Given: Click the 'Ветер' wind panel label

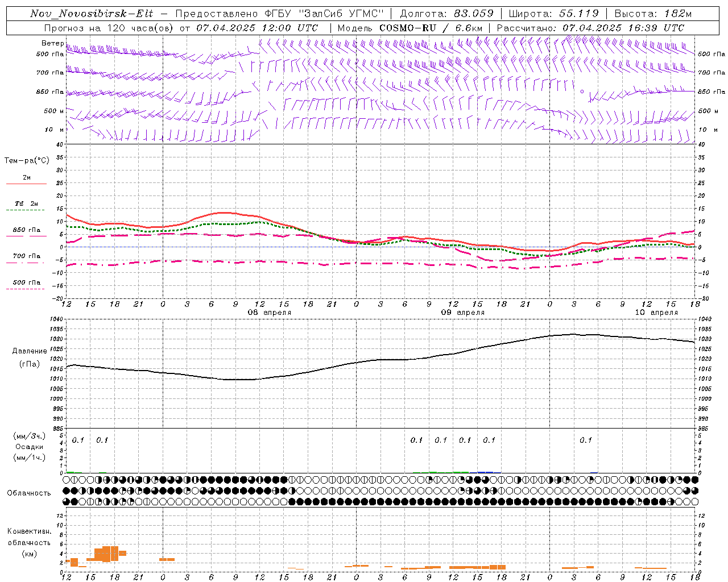Looking at the screenshot, I should click(x=53, y=43).
